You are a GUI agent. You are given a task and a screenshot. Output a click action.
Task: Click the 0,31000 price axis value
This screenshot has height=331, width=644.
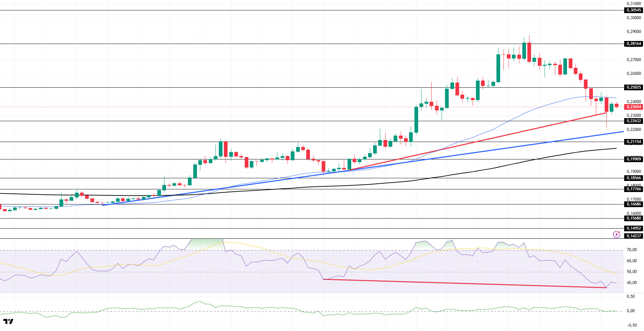click(x=634, y=4)
